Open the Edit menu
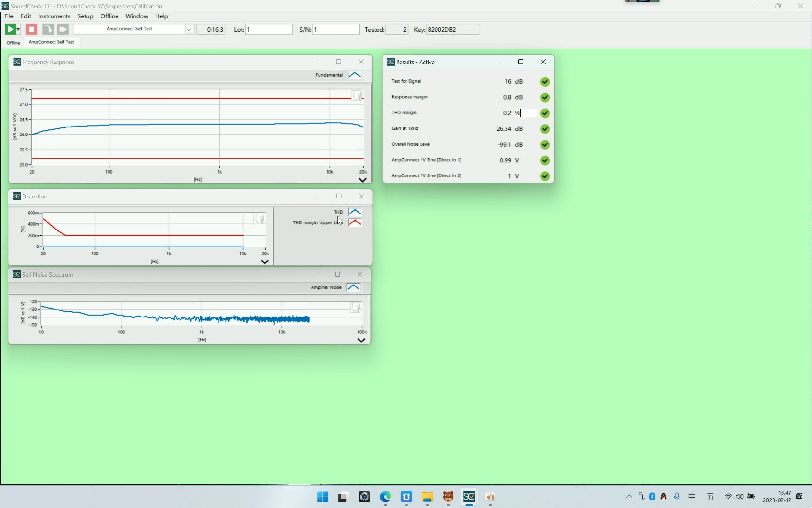This screenshot has width=812, height=508. [x=26, y=16]
